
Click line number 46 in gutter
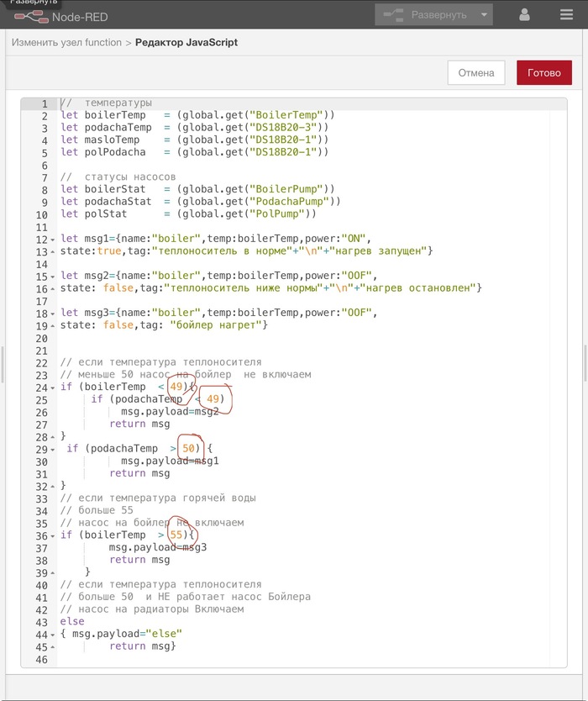coord(41,660)
